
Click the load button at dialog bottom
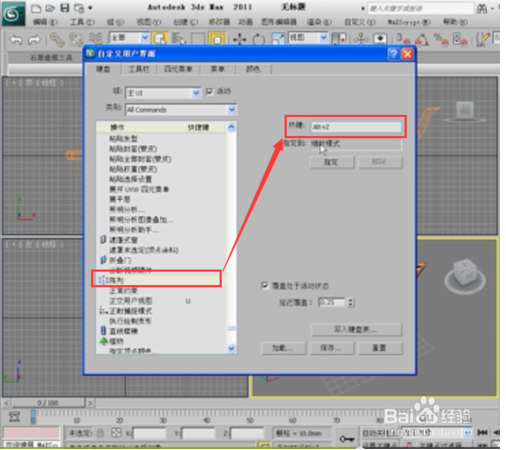coord(283,348)
